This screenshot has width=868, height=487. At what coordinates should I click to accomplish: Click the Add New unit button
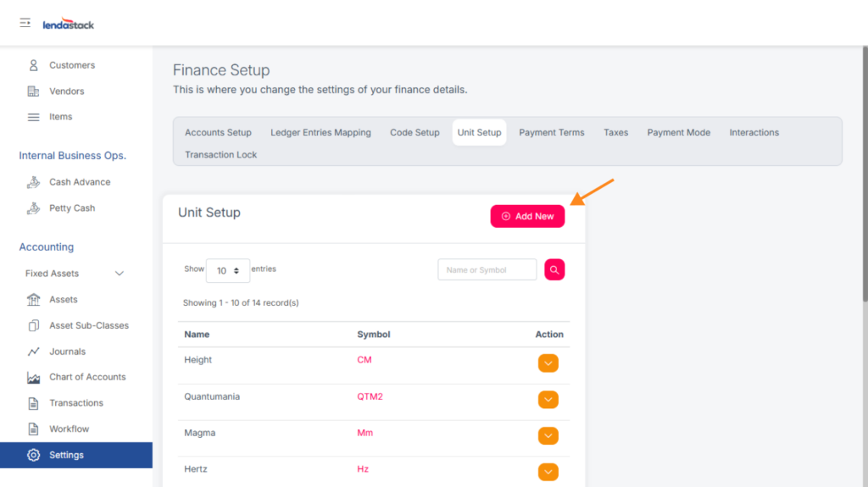coord(527,216)
